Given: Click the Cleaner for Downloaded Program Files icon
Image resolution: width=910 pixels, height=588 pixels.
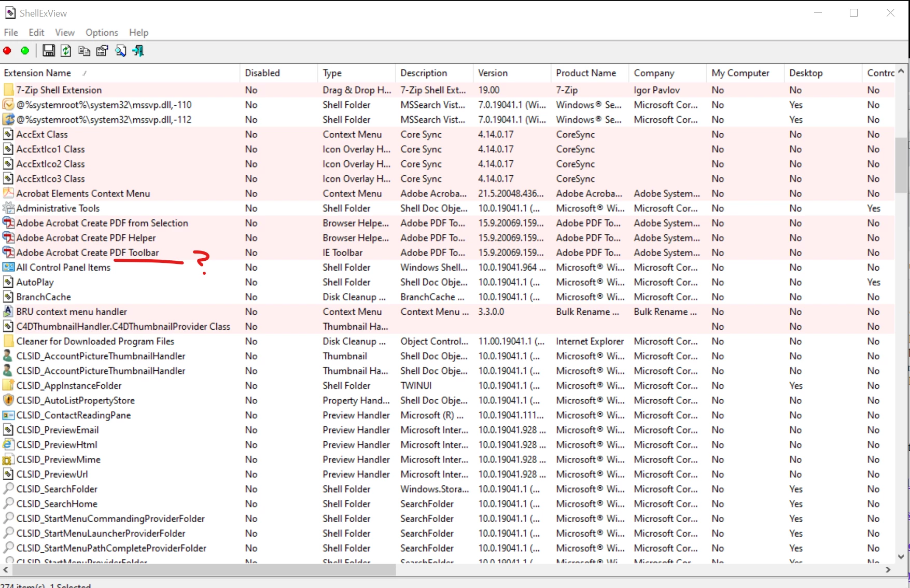Looking at the screenshot, I should pyautogui.click(x=8, y=341).
